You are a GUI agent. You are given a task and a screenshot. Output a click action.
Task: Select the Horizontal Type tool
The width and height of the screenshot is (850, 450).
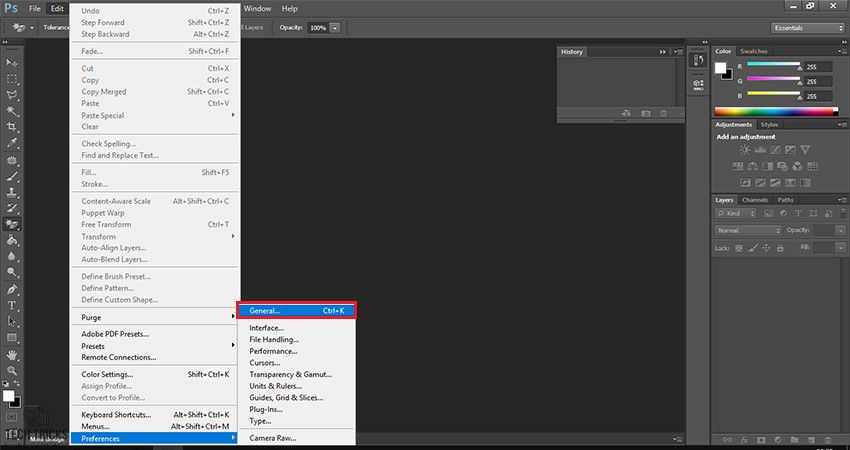[11, 305]
